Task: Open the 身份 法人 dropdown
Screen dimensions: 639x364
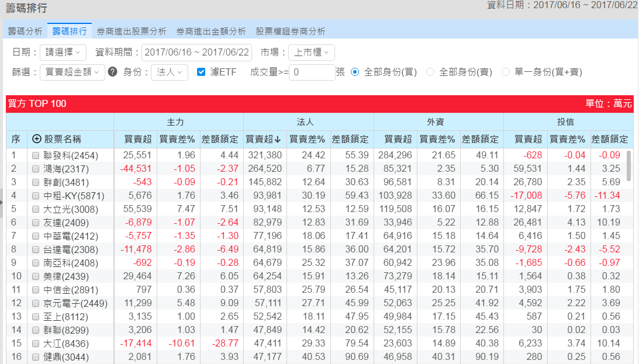Action: click(169, 72)
